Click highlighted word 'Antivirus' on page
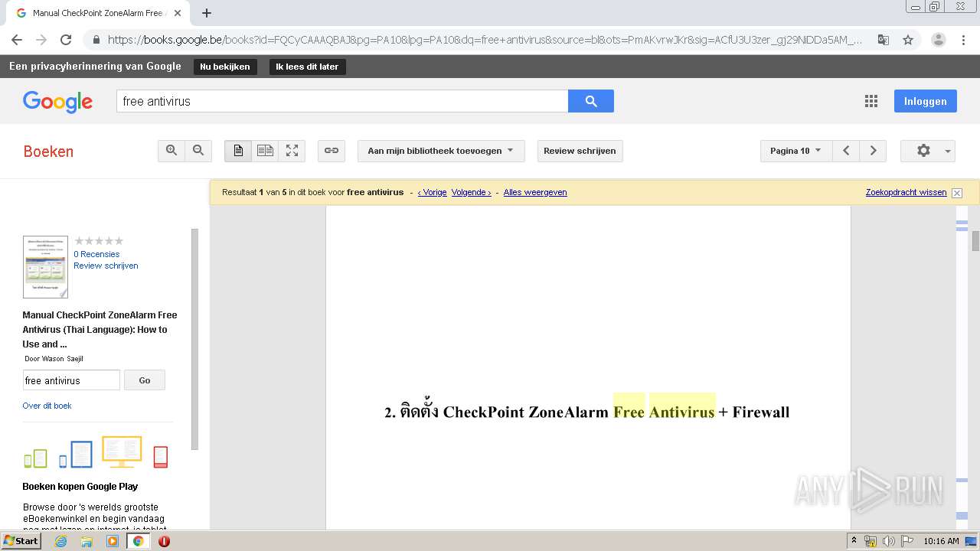 pyautogui.click(x=681, y=412)
